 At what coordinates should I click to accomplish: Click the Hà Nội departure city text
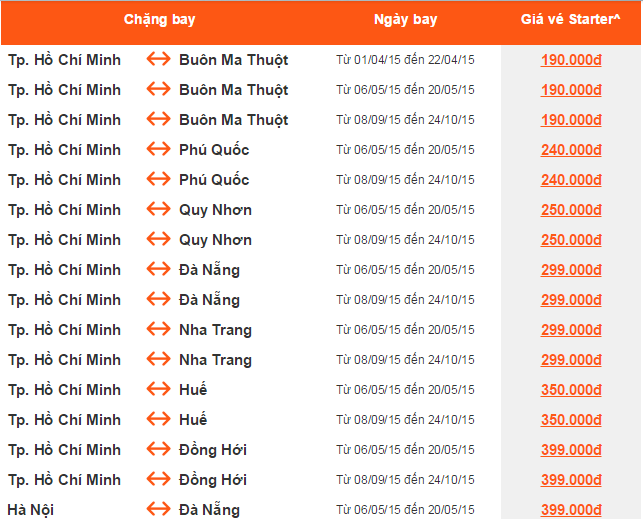(31, 510)
